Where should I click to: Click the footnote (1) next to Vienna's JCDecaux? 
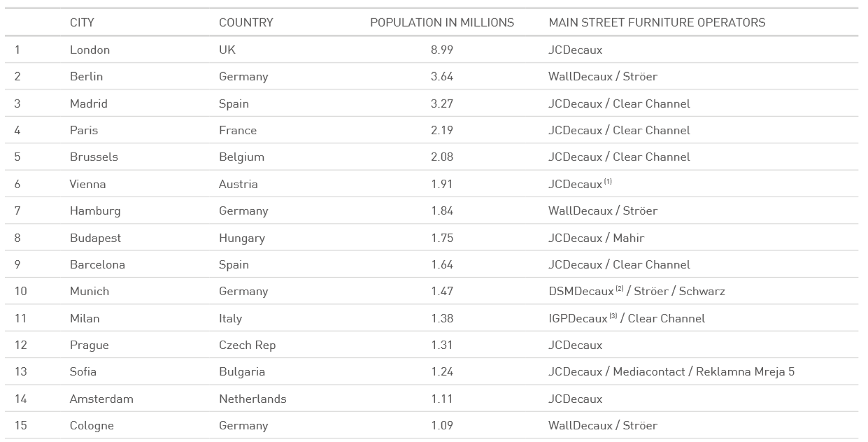609,182
